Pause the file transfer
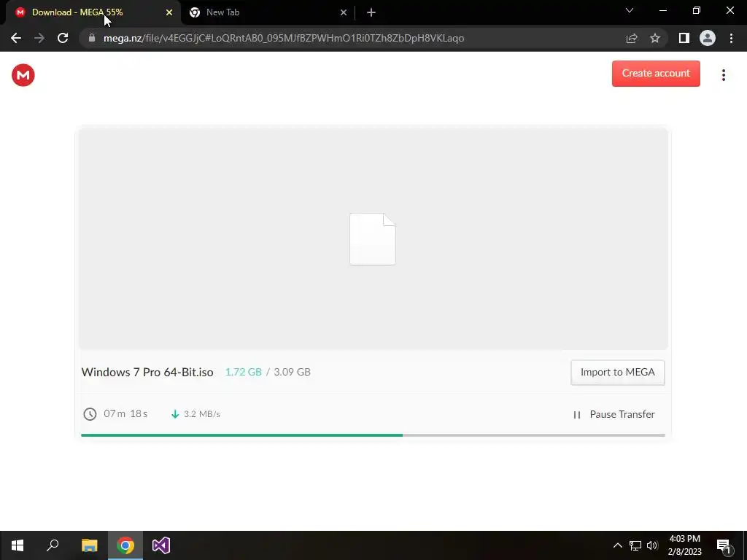This screenshot has height=560, width=747. 614,414
